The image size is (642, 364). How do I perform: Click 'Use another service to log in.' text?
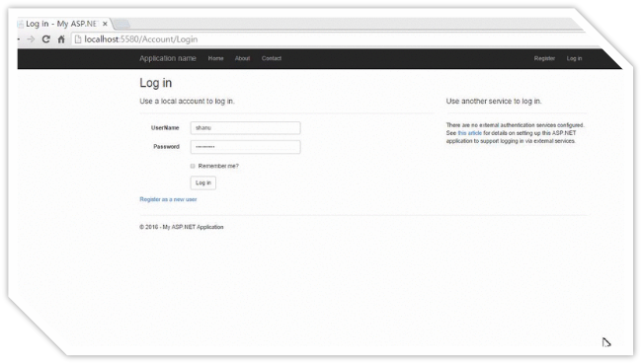tap(494, 101)
